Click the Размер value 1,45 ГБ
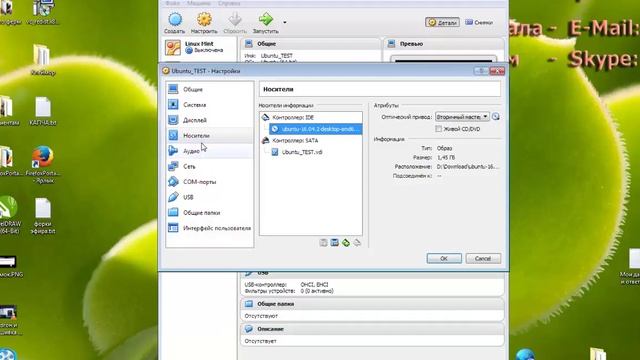The width and height of the screenshot is (640, 360). [446, 157]
